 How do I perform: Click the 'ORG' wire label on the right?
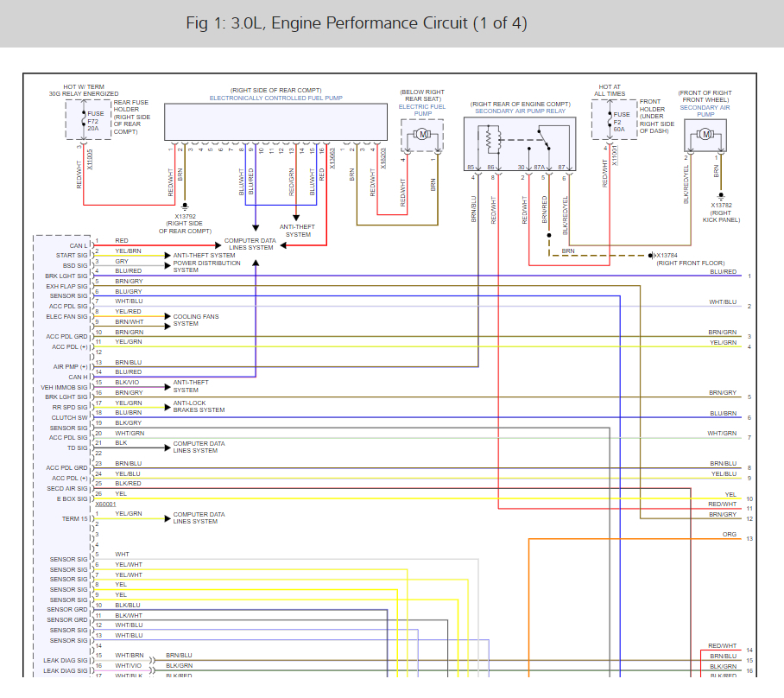tap(730, 535)
